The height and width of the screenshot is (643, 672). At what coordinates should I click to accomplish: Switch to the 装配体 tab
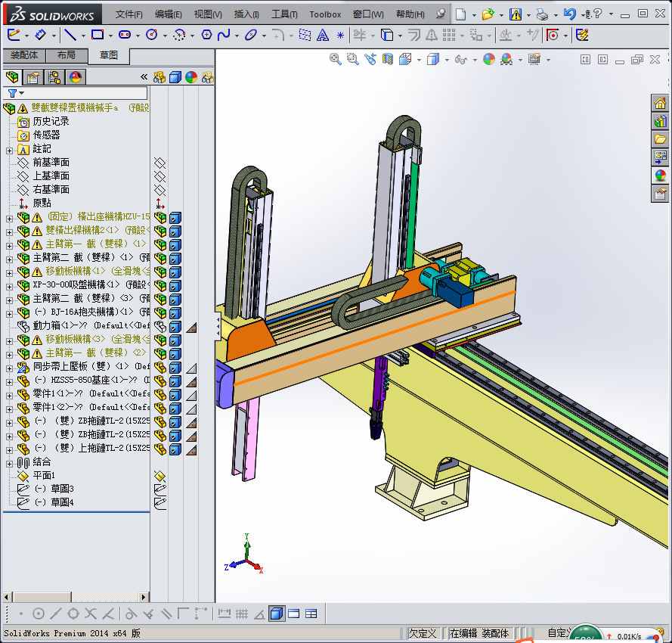24,55
